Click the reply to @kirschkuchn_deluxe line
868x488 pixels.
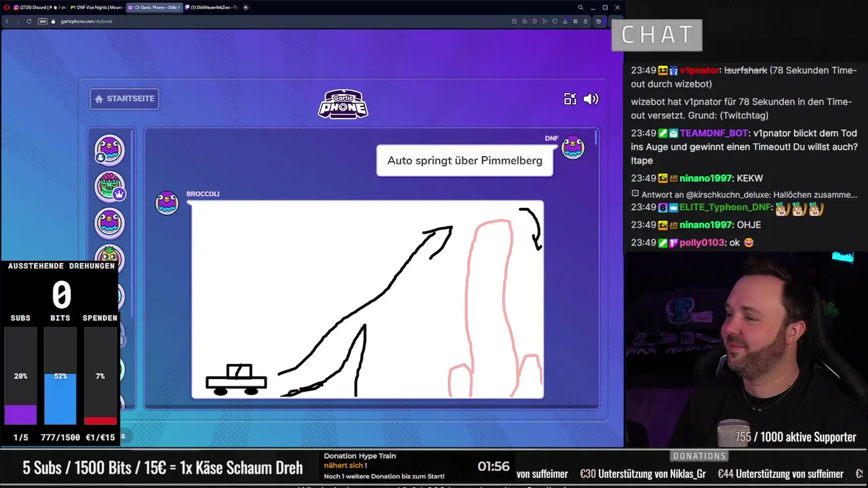(744, 195)
